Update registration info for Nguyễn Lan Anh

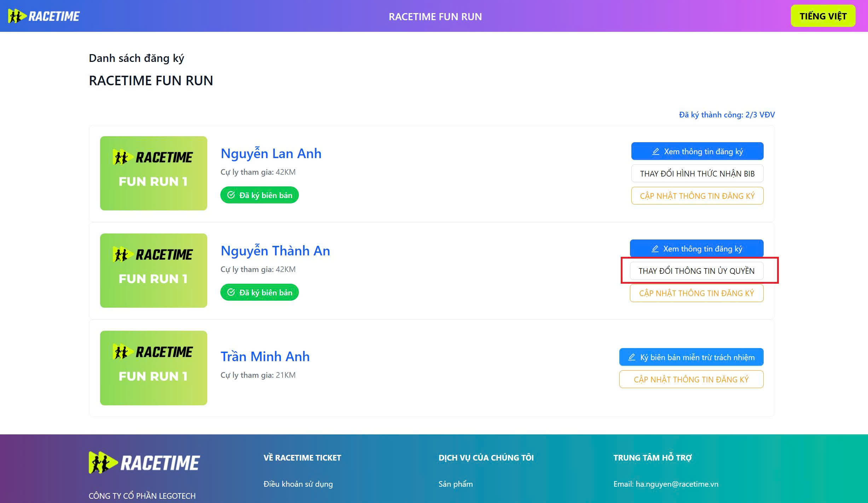click(697, 196)
